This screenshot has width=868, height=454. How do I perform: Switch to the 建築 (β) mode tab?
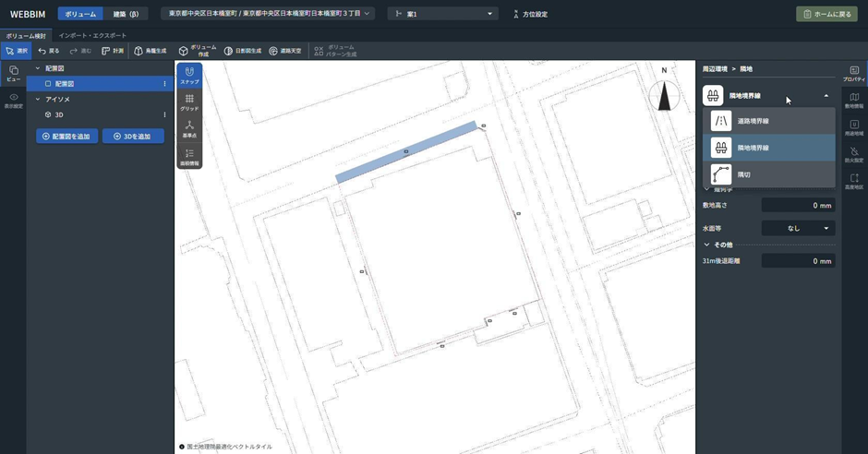126,14
